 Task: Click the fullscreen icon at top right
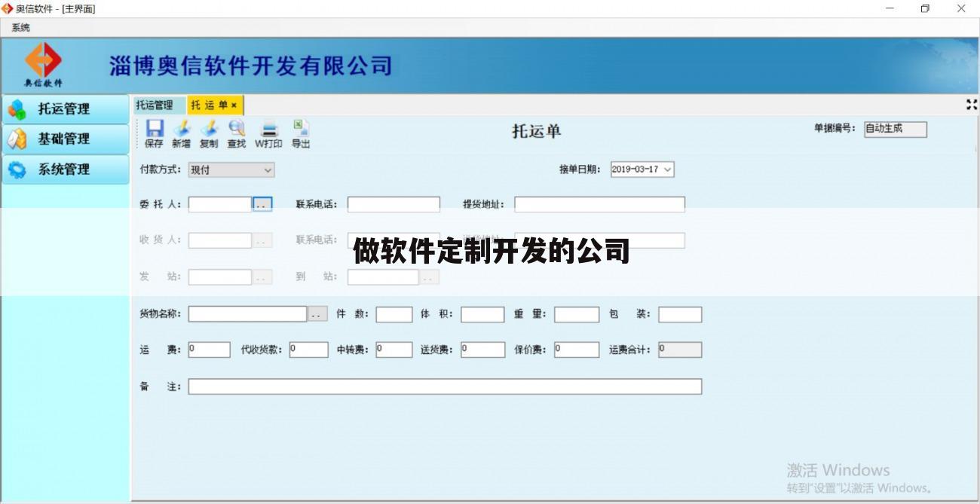[x=971, y=105]
